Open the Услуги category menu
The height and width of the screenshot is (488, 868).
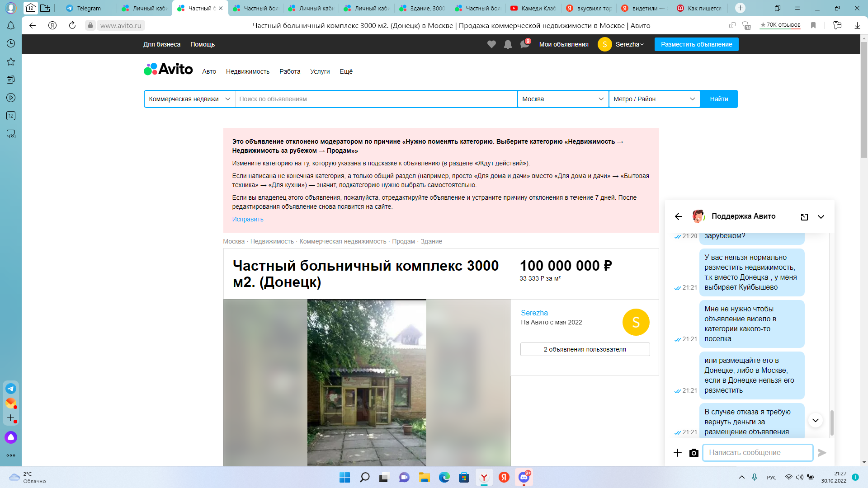320,71
